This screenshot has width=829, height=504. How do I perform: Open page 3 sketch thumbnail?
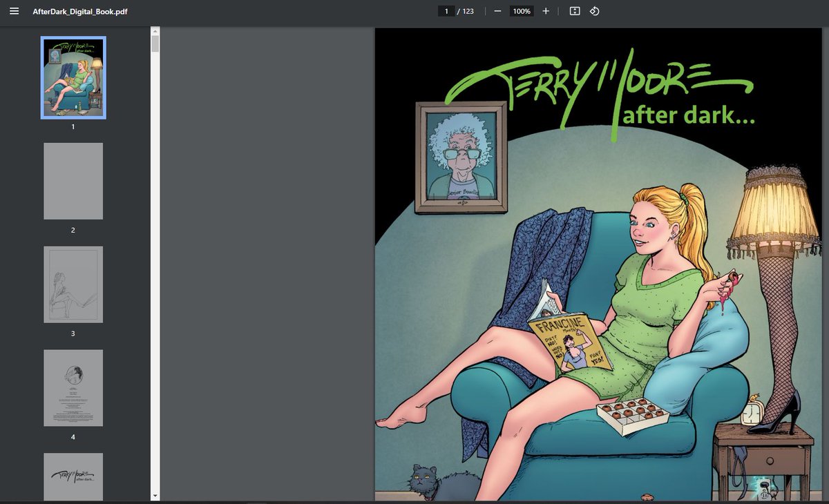coord(73,284)
